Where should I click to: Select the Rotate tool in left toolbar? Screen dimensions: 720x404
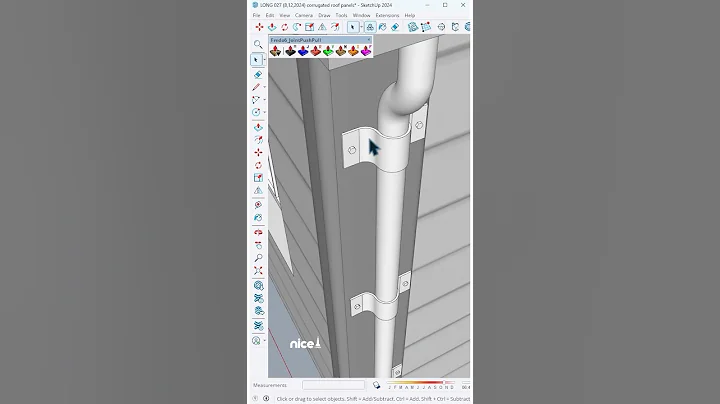[258, 165]
